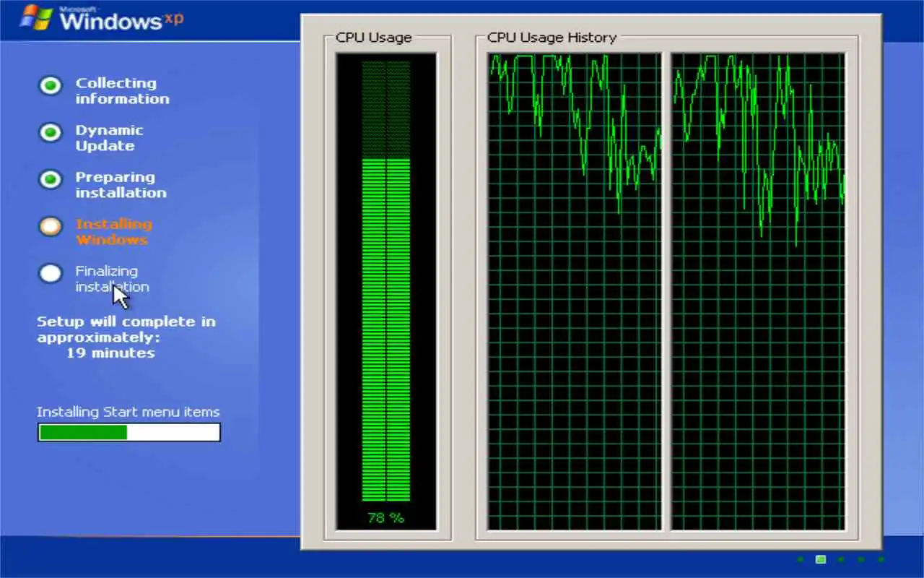Click the "78 %" CPU reading
Viewport: 924px width, 578px height.
coord(386,518)
